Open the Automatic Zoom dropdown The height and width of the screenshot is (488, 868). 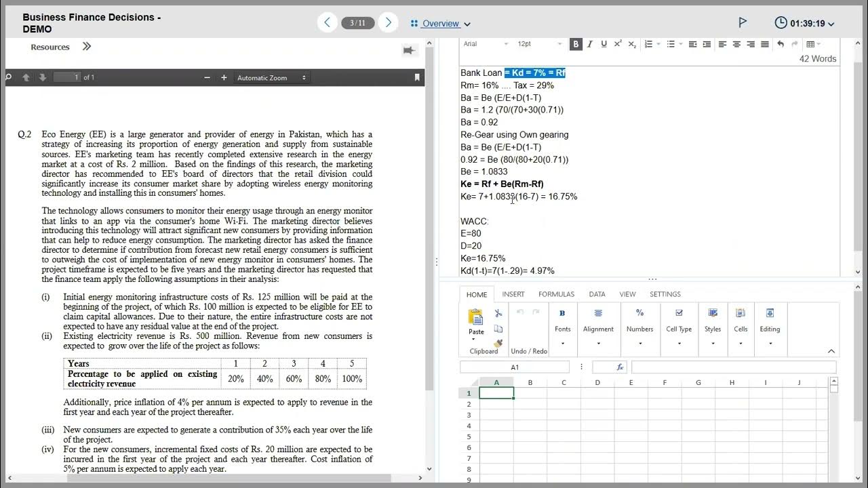point(271,77)
